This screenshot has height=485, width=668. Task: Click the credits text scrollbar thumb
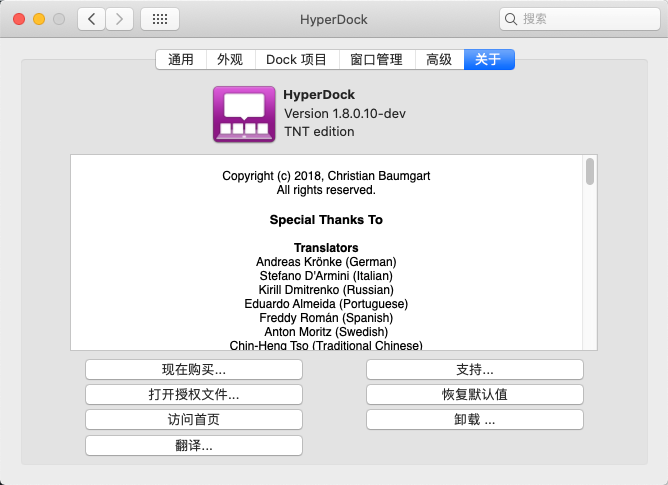590,171
